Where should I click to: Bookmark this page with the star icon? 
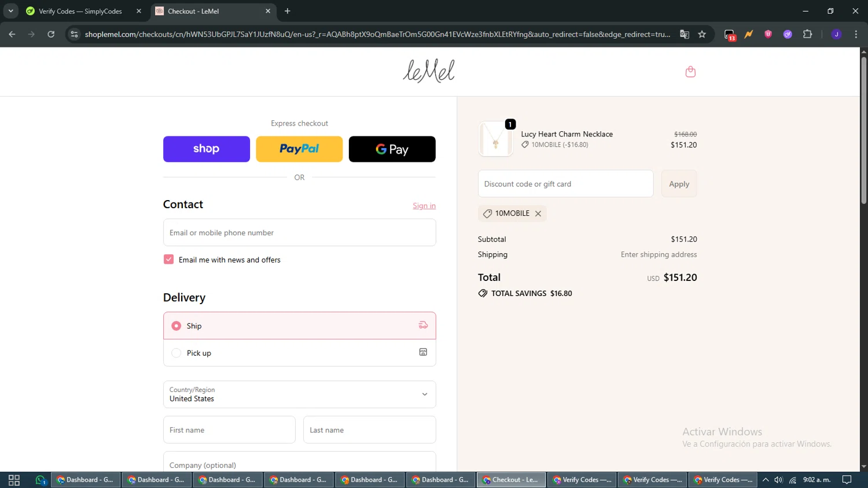coord(702,34)
